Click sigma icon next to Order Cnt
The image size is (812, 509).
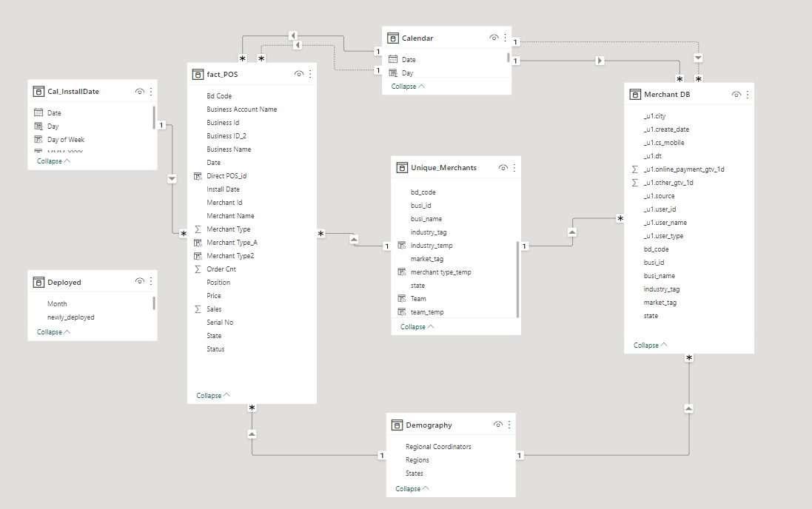198,269
